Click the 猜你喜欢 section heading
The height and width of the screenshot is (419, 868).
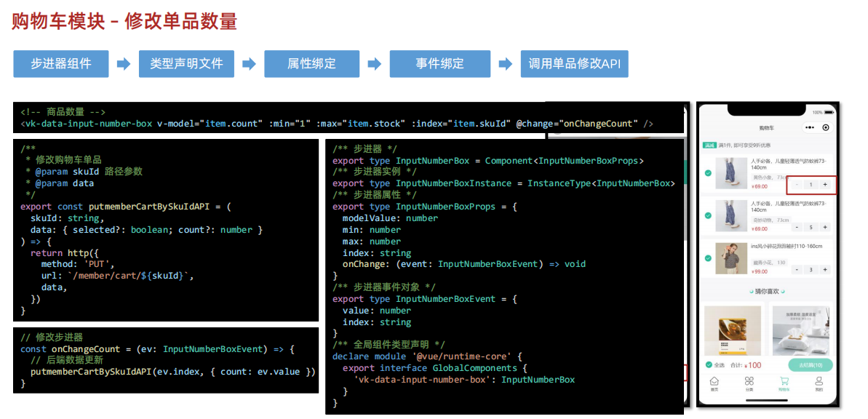point(767,291)
